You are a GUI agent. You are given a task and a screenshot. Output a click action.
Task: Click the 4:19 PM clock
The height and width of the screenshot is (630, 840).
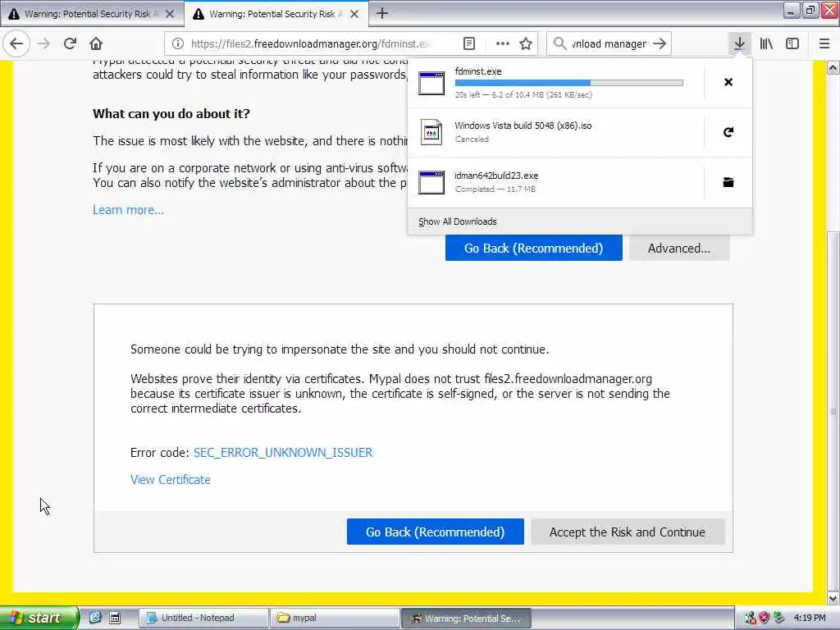tap(810, 618)
